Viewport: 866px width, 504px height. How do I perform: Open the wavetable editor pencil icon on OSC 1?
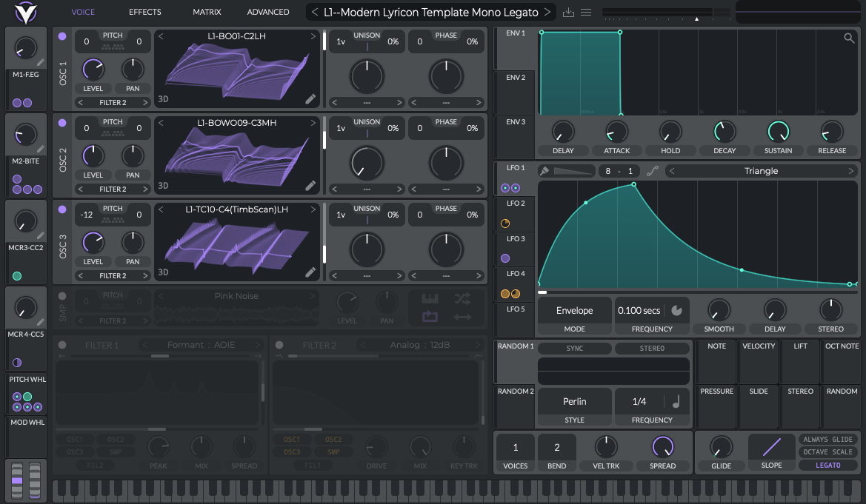click(x=310, y=98)
